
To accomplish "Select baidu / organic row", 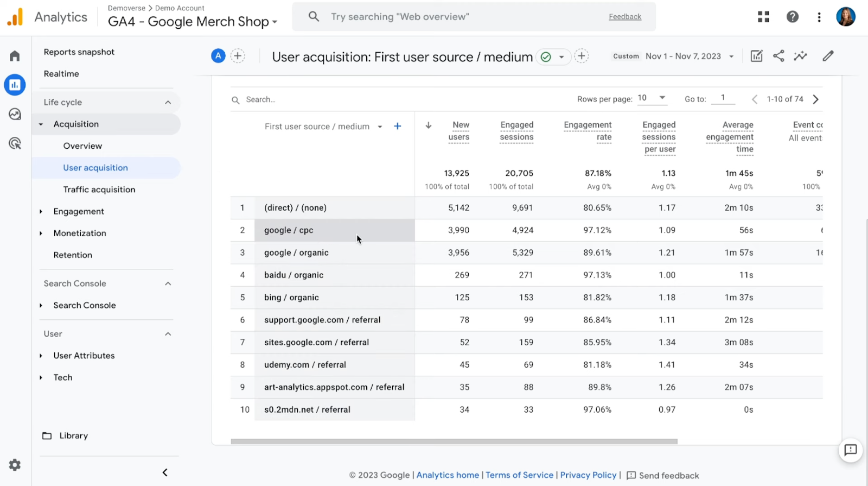I will click(526, 275).
